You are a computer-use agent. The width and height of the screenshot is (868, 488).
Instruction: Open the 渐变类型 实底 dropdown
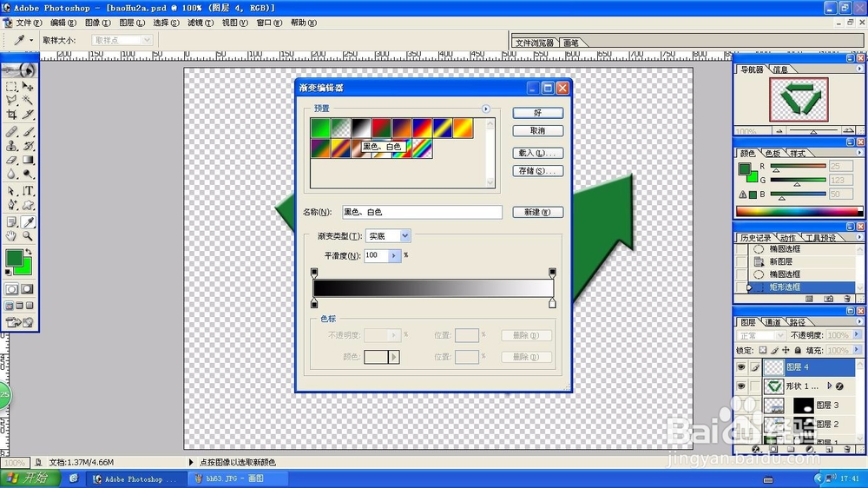pos(405,236)
